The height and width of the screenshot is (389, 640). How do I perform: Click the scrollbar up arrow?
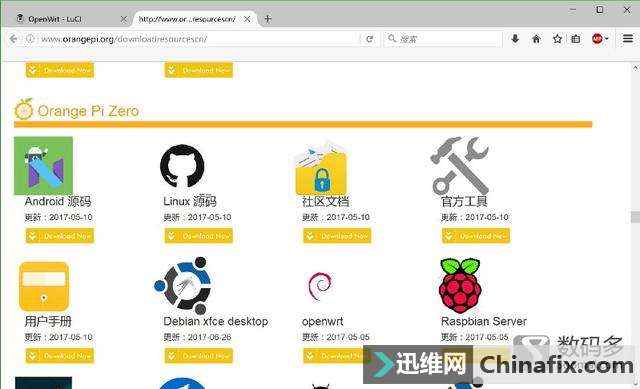tap(636, 67)
